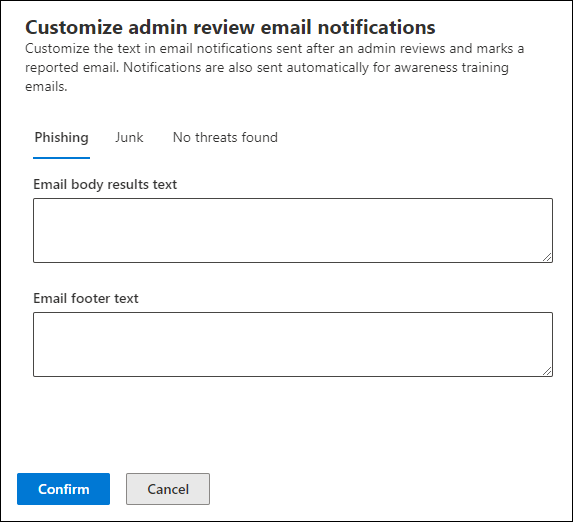This screenshot has height=522, width=573.
Task: Open the Junk tab
Action: (129, 138)
